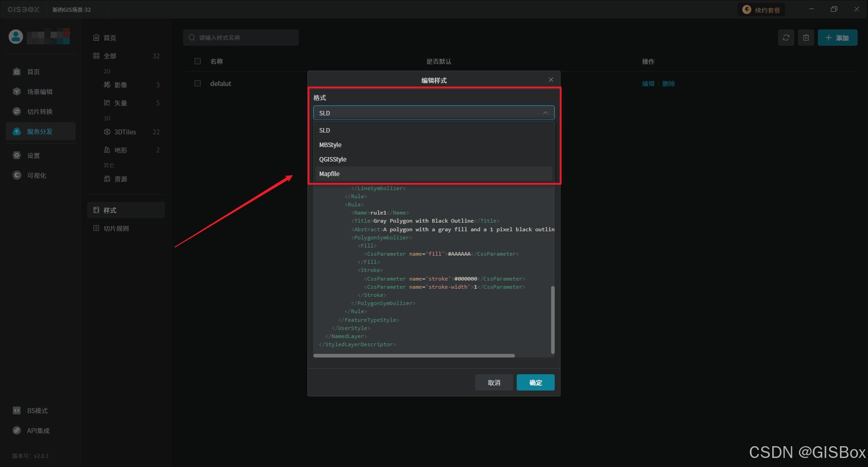Image resolution: width=868 pixels, height=467 pixels.
Task: Select the 影像 category
Action: click(126, 85)
